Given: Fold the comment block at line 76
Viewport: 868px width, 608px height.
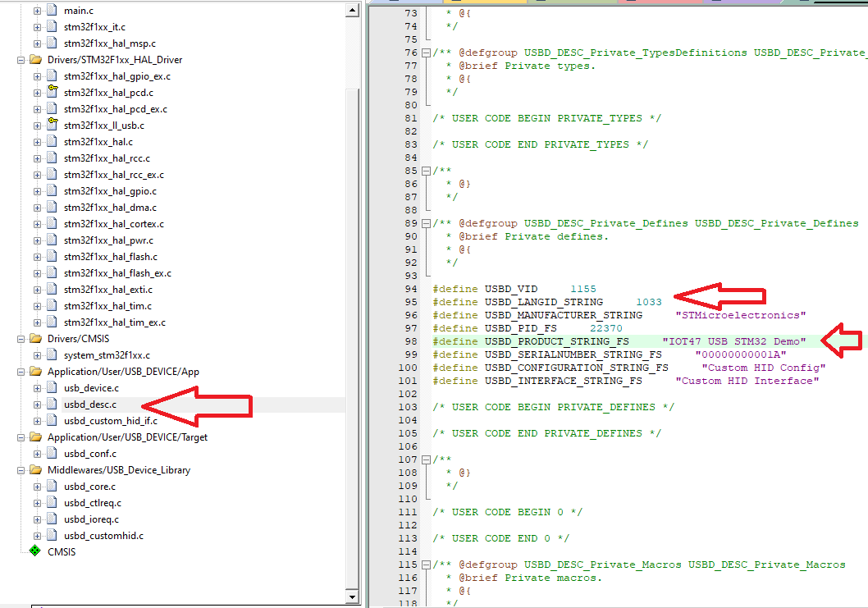Looking at the screenshot, I should click(x=426, y=53).
